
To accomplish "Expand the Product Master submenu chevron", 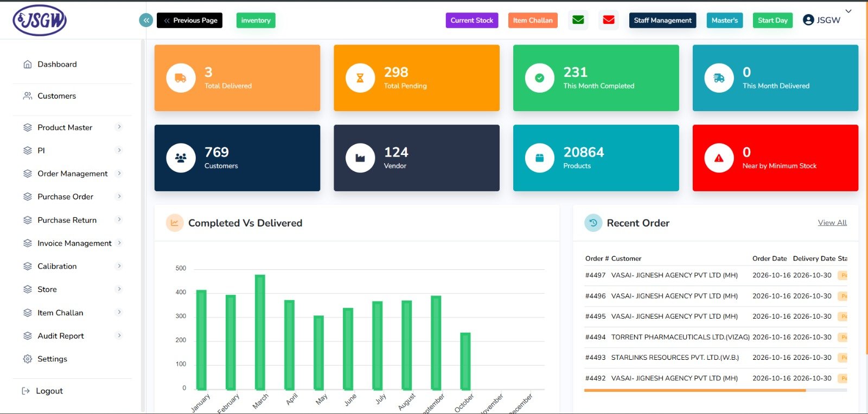I will [119, 127].
